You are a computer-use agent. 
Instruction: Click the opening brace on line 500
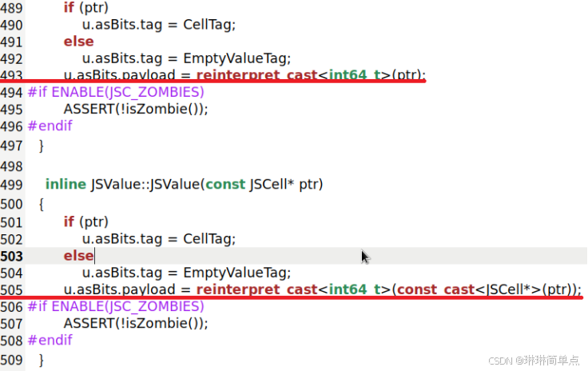click(42, 205)
